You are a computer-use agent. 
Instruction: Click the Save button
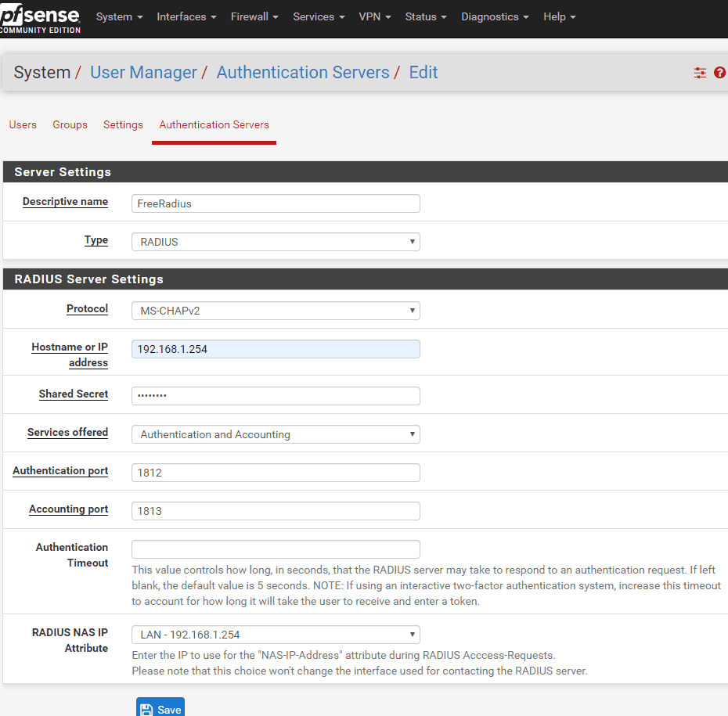160,708
